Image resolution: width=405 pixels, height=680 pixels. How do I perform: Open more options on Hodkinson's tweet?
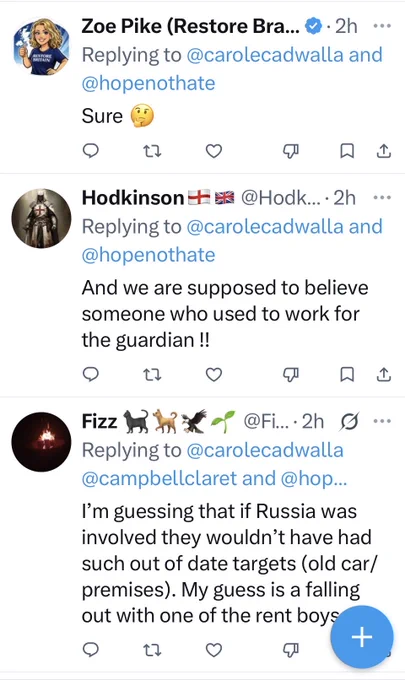pyautogui.click(x=382, y=198)
